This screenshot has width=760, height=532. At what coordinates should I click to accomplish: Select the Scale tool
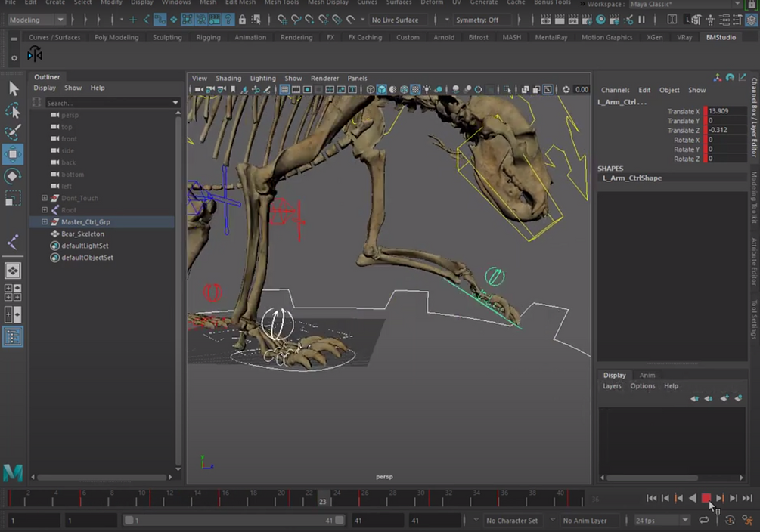pos(13,198)
